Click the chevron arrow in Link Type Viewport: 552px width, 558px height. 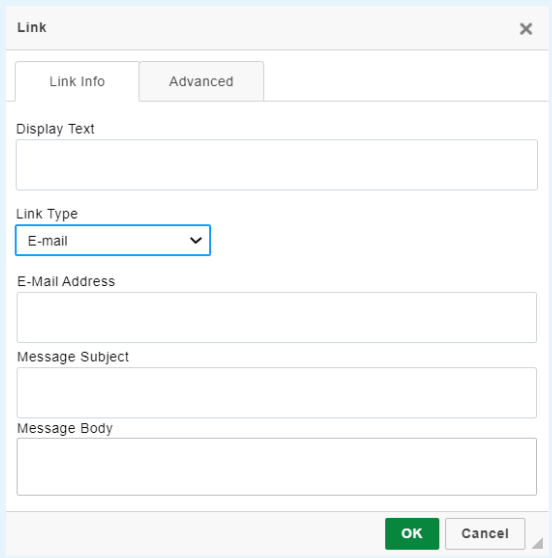(196, 241)
